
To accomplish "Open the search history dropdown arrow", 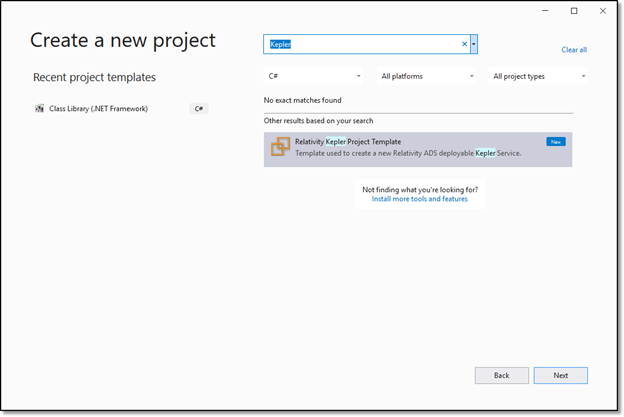I will click(474, 44).
